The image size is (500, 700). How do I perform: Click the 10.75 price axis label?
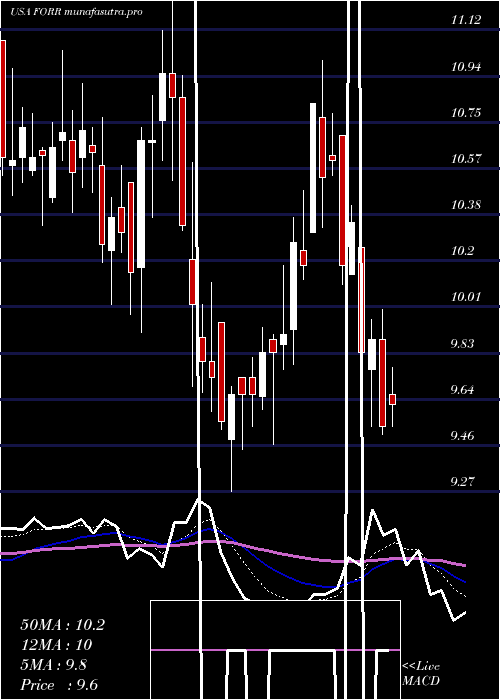click(466, 112)
